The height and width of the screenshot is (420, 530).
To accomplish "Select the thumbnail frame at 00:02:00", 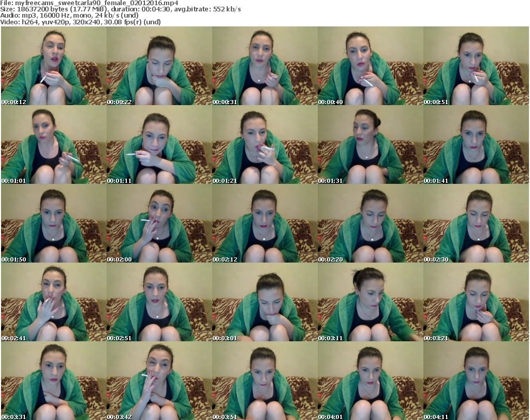I will (159, 224).
